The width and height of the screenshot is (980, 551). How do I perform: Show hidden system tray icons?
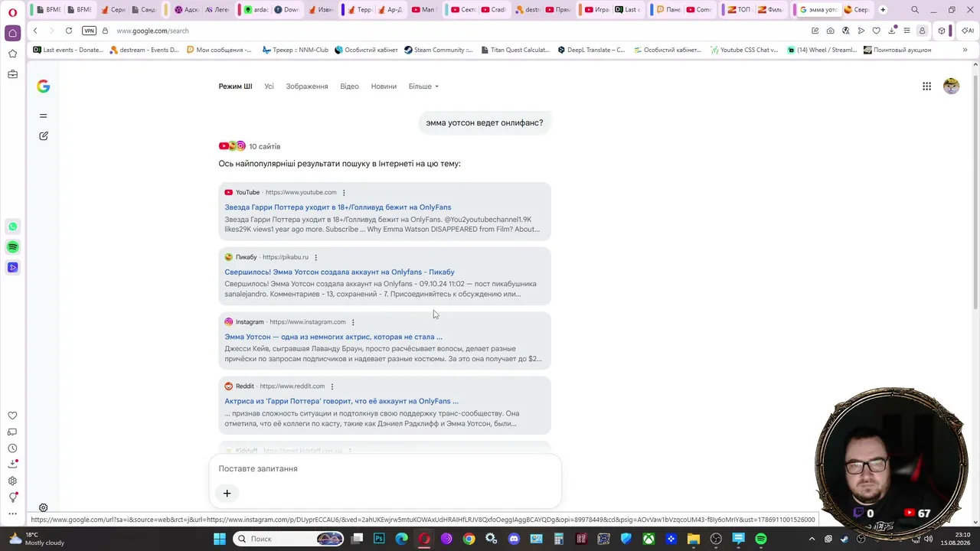coord(812,539)
